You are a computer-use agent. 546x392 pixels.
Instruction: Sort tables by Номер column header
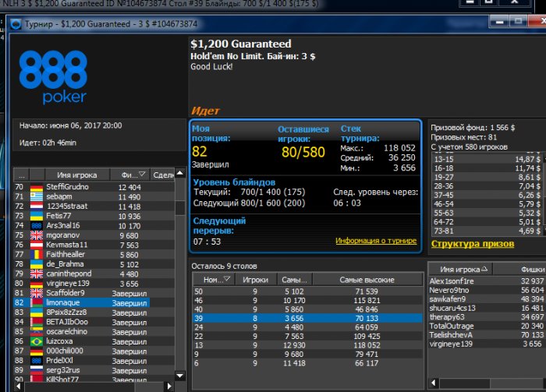click(x=214, y=279)
